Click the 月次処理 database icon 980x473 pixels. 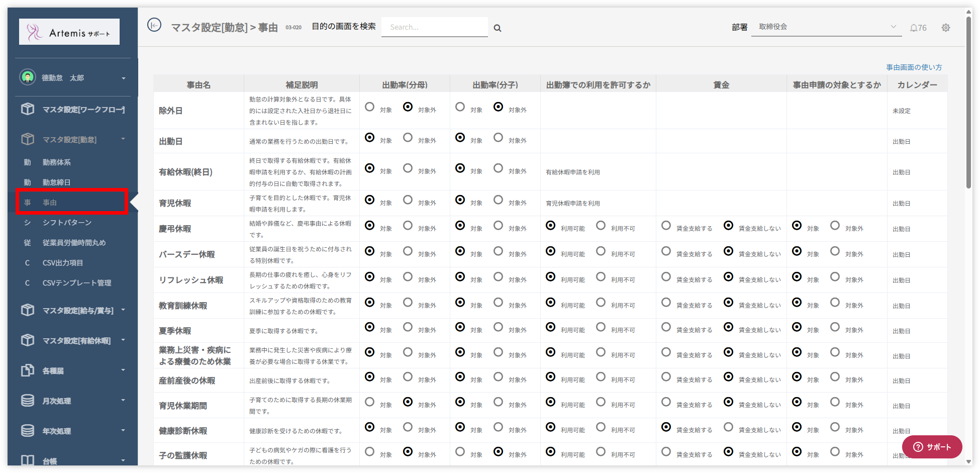[x=28, y=401]
